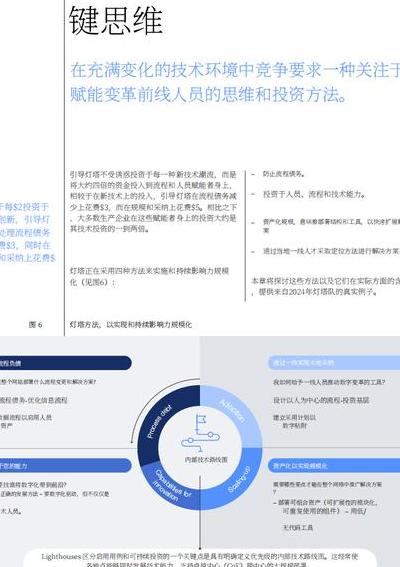Click the text "建立采用计划以"

(294, 418)
